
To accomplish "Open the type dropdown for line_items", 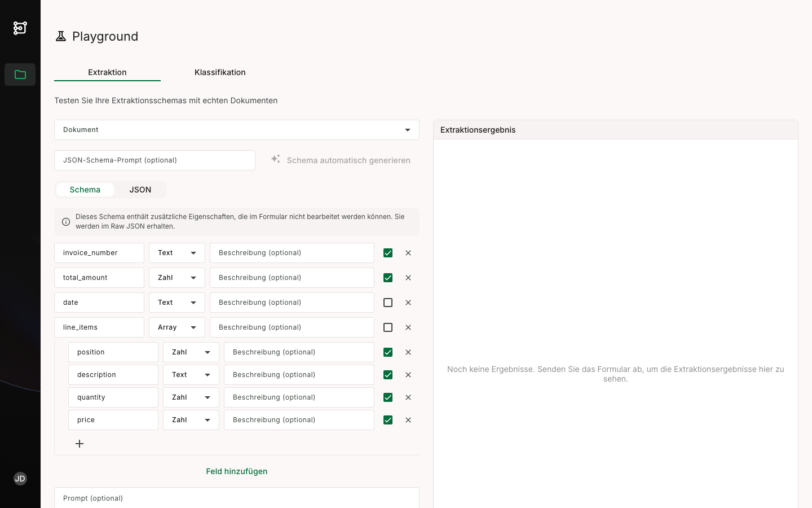I will point(177,327).
